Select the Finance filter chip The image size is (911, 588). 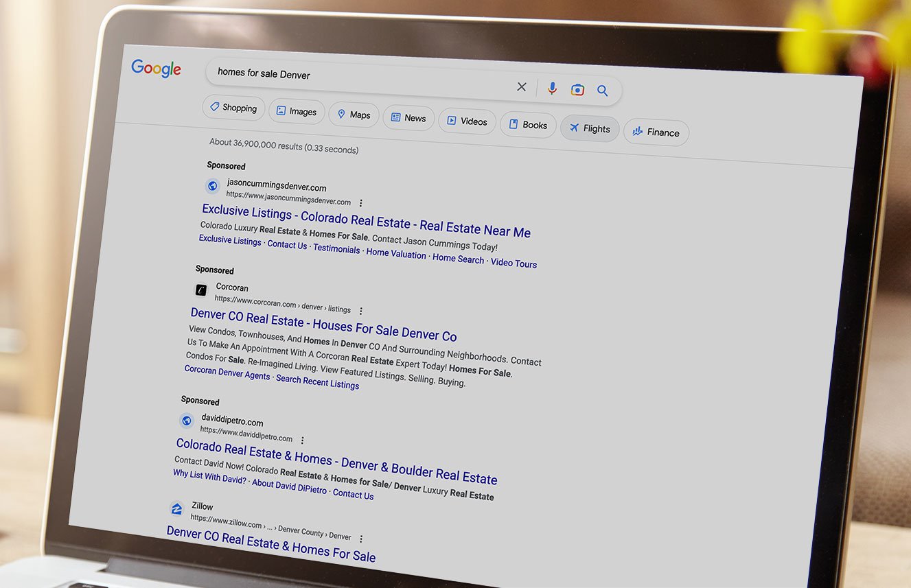[x=656, y=132]
